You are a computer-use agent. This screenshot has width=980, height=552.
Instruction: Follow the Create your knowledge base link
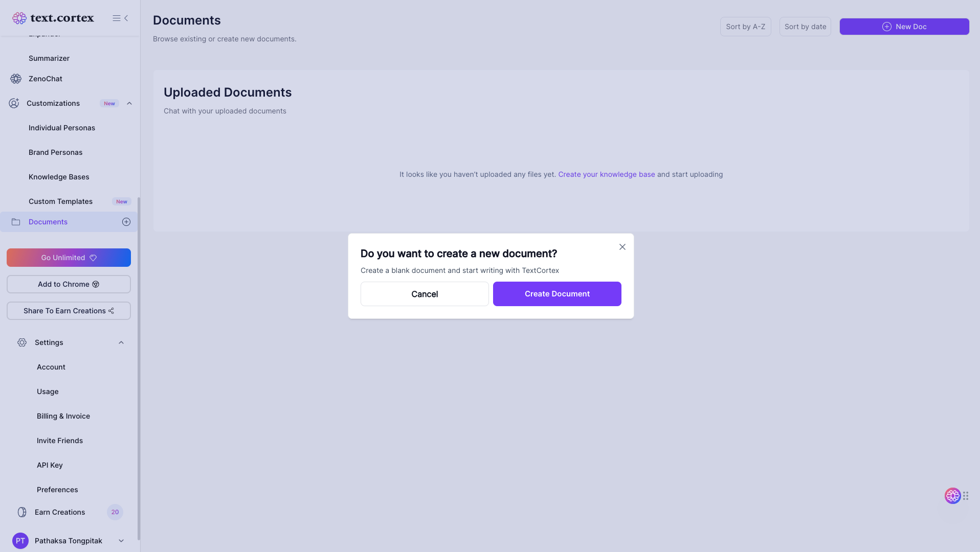[606, 174]
